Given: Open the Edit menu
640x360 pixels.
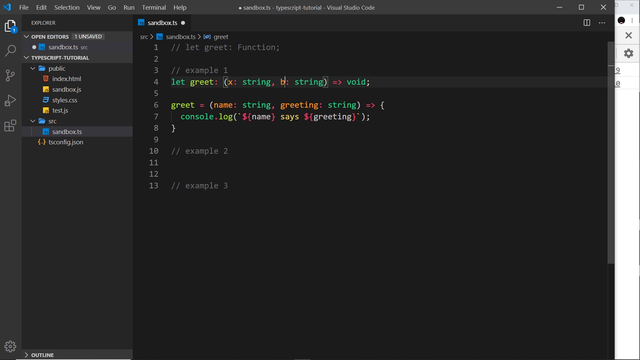Looking at the screenshot, I should click(41, 7).
